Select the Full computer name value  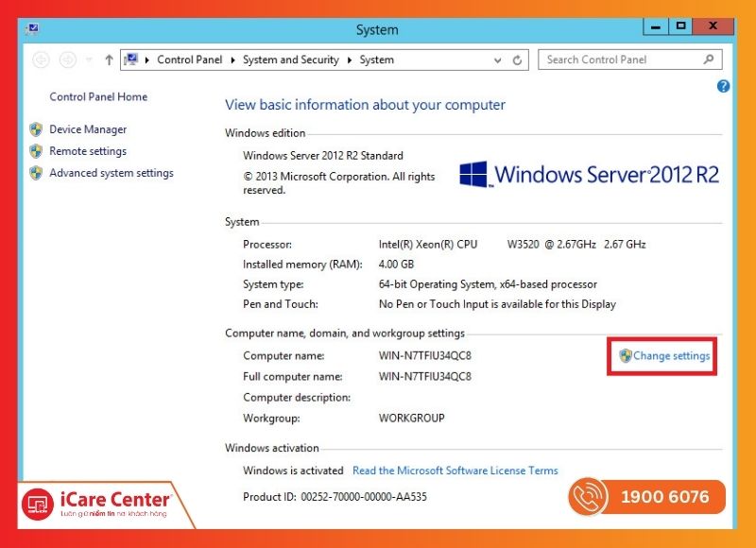[424, 376]
